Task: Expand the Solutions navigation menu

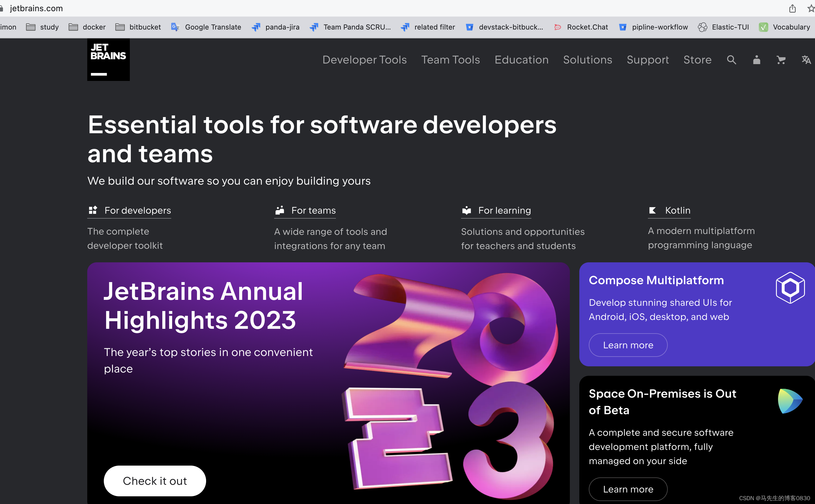Action: tap(588, 60)
